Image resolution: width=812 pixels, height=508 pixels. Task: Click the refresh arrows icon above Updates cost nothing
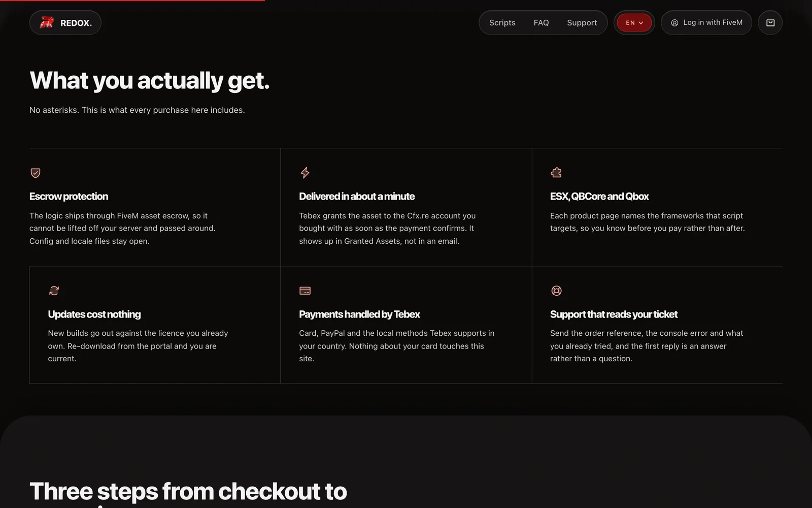pos(54,291)
